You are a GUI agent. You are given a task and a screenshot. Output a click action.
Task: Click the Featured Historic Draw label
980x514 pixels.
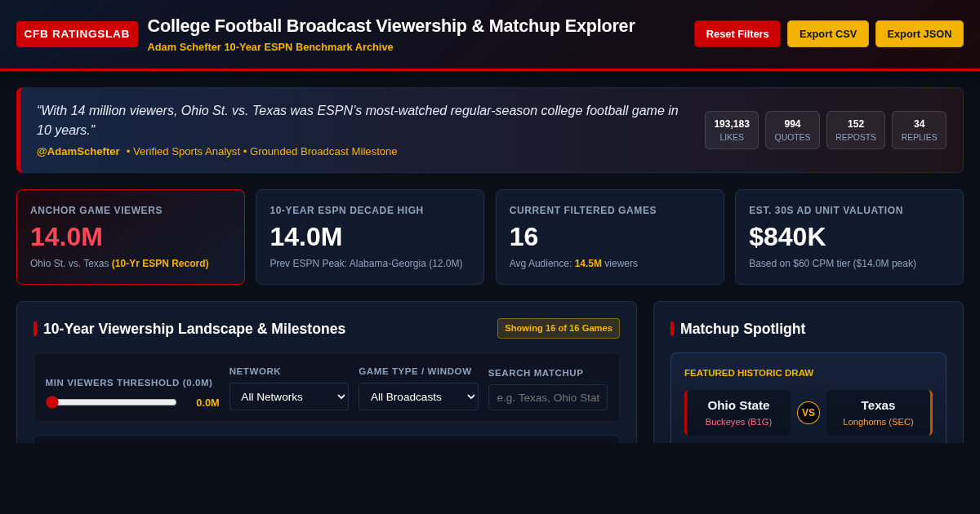pos(749,373)
